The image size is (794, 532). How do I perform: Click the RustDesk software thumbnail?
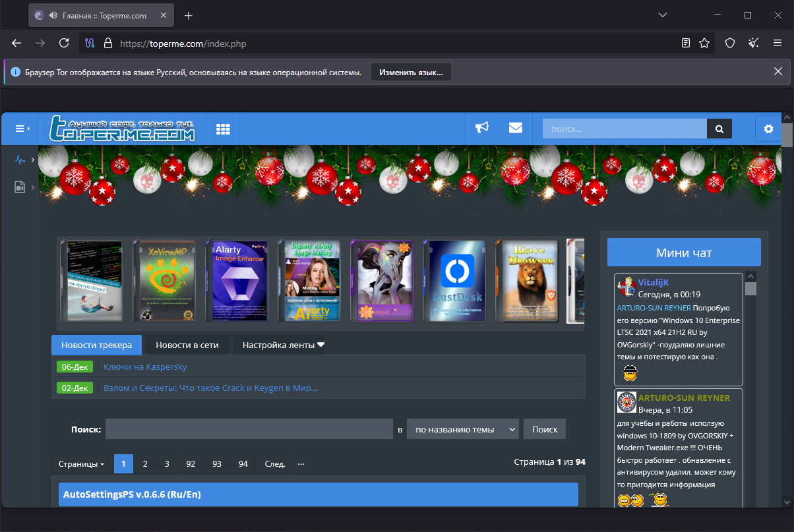(454, 281)
